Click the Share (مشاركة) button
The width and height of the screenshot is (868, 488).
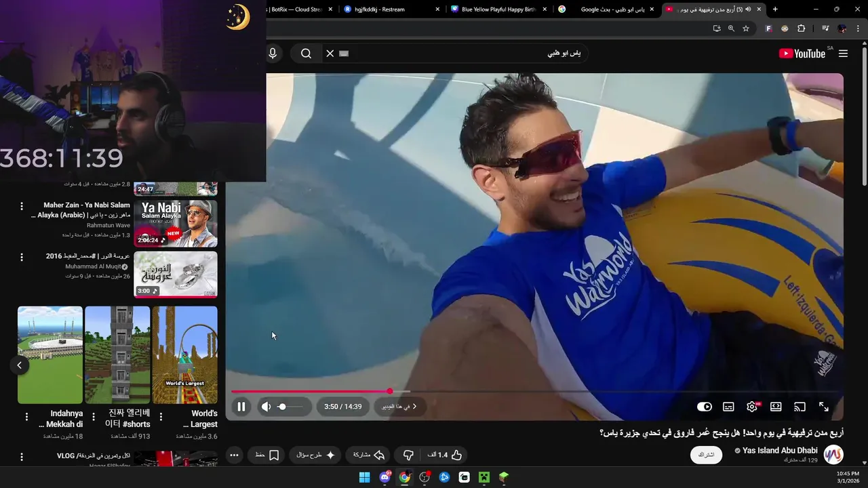(x=369, y=455)
